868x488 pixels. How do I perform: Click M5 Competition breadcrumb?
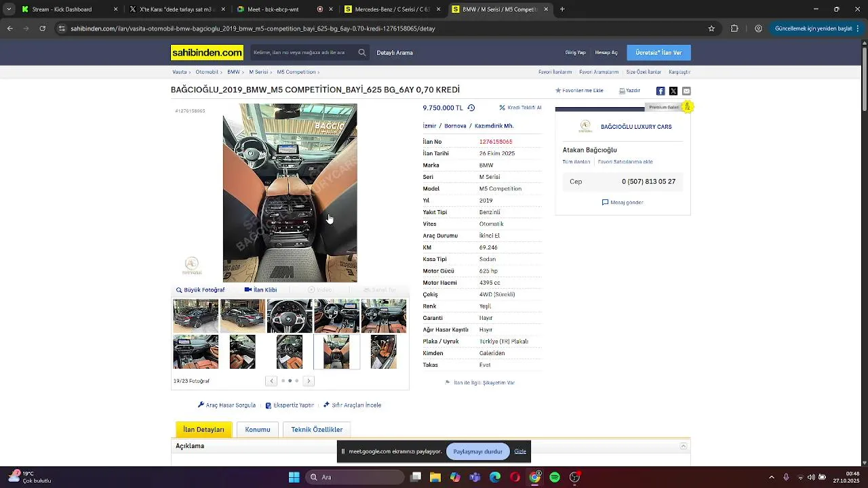click(x=296, y=72)
